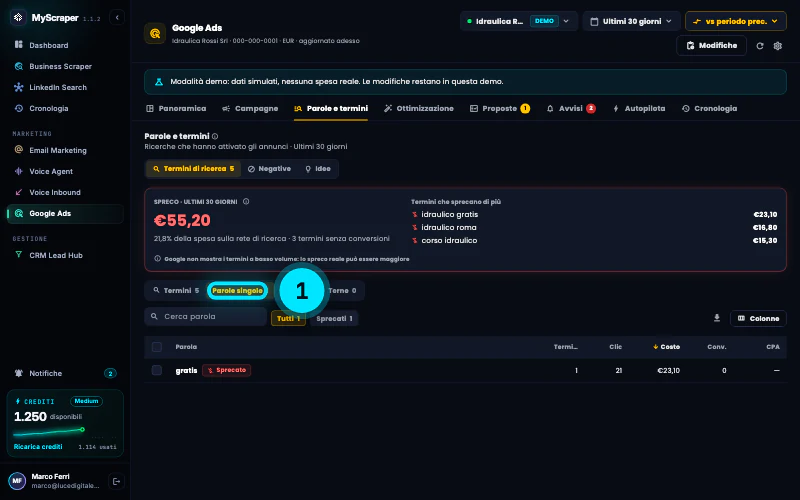Viewport: 800px width, 500px height.
Task: Toggle the Sprecati filter chip
Action: [x=334, y=318]
